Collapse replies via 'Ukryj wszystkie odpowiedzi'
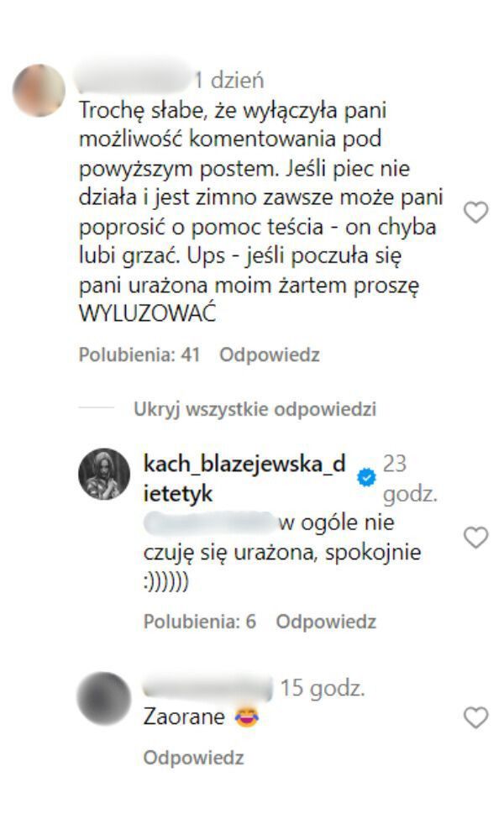The height and width of the screenshot is (840, 504). (x=255, y=409)
